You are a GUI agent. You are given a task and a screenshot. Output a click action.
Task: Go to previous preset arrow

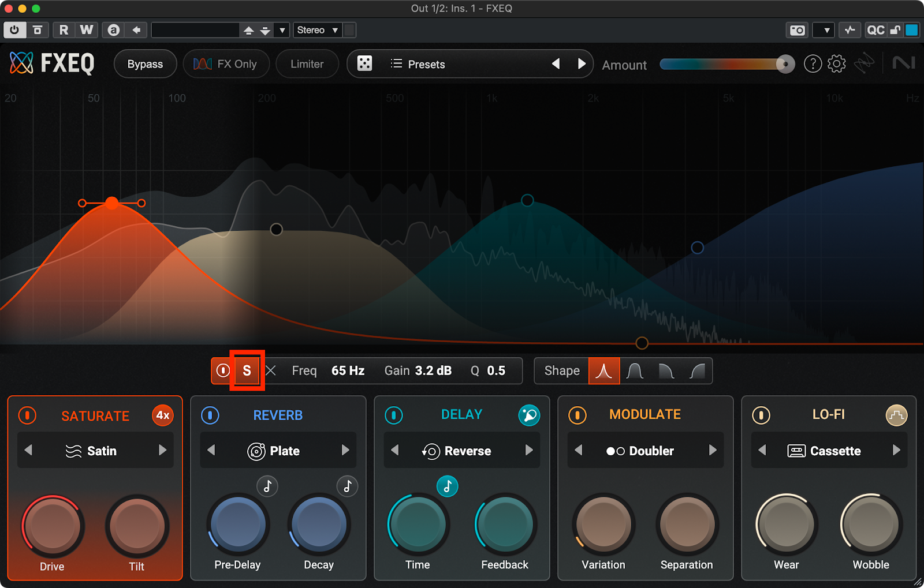click(x=556, y=63)
